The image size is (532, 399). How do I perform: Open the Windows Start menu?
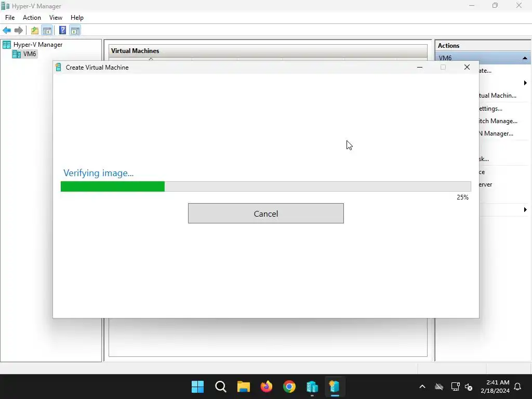coord(197,387)
